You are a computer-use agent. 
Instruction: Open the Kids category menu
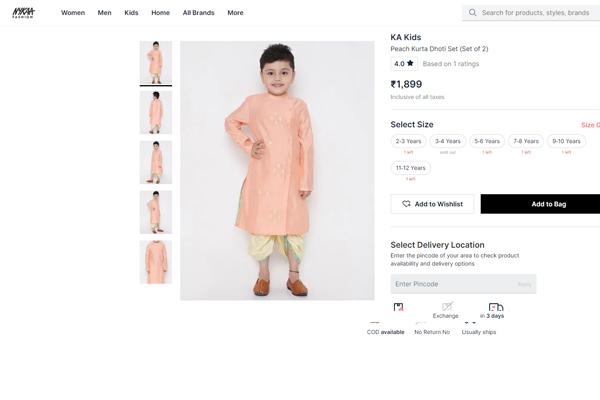(131, 13)
